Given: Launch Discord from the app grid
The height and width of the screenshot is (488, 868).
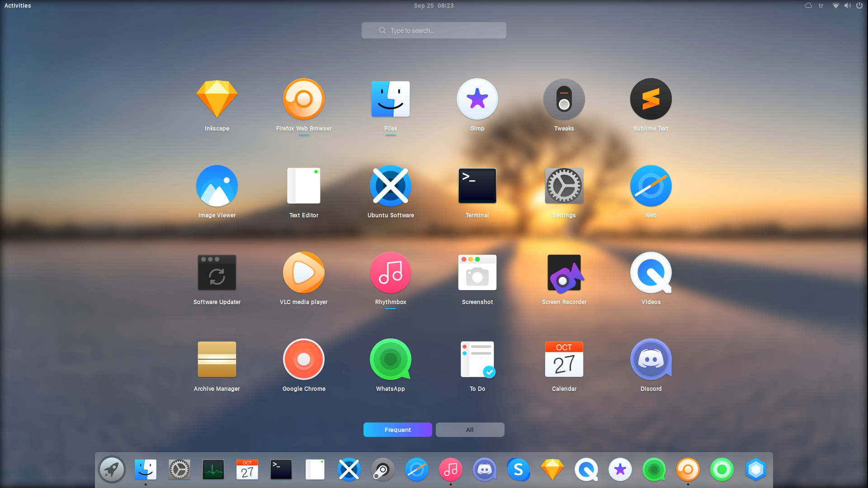Looking at the screenshot, I should click(651, 359).
